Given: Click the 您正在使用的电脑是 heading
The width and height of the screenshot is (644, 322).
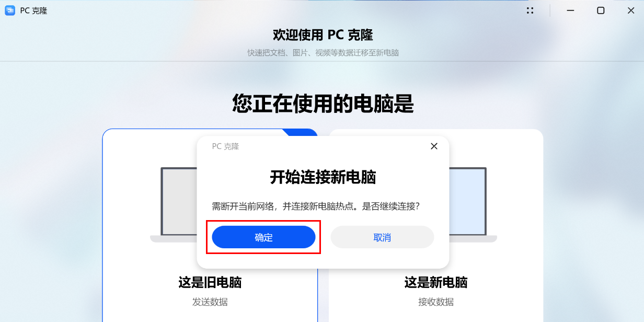Looking at the screenshot, I should (323, 104).
